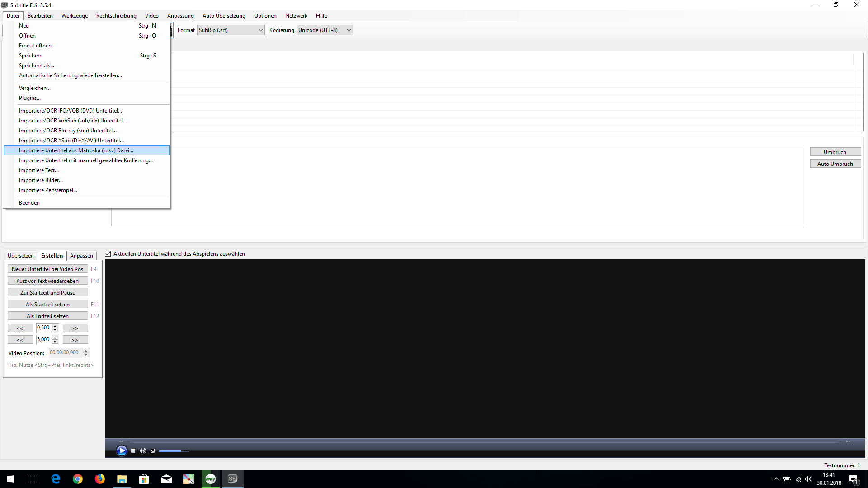Choose Import subtitle from Matroska file
868x488 pixels.
tap(76, 150)
